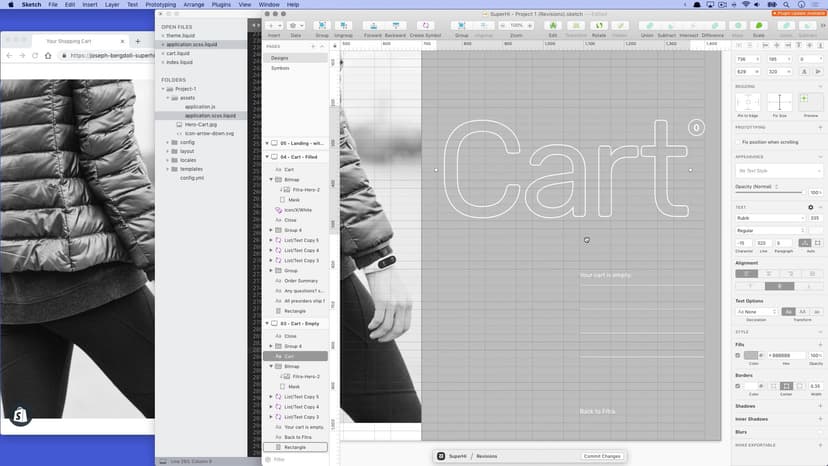Click the Union boolean icon

tap(647, 24)
